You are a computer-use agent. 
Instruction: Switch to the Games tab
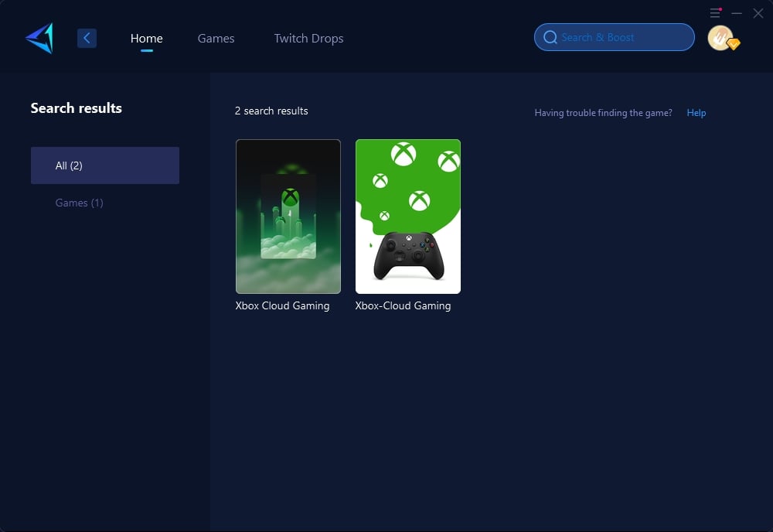coord(216,38)
